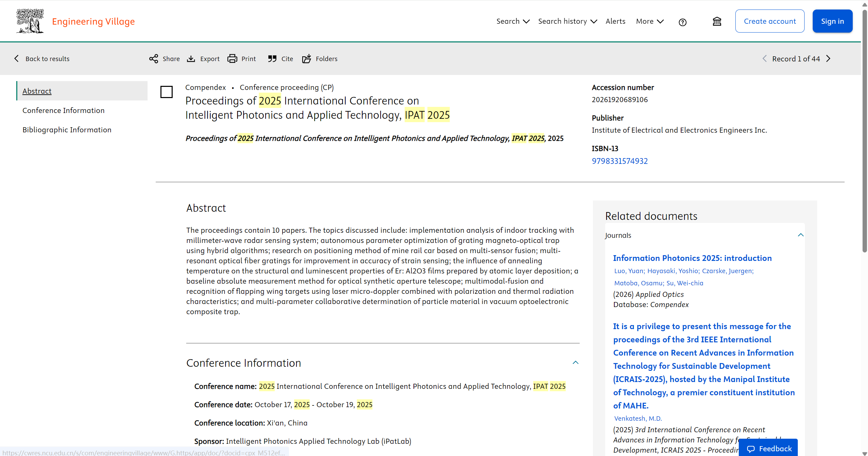This screenshot has height=456, width=868.
Task: Click the Folders label in toolbar
Action: click(x=327, y=59)
